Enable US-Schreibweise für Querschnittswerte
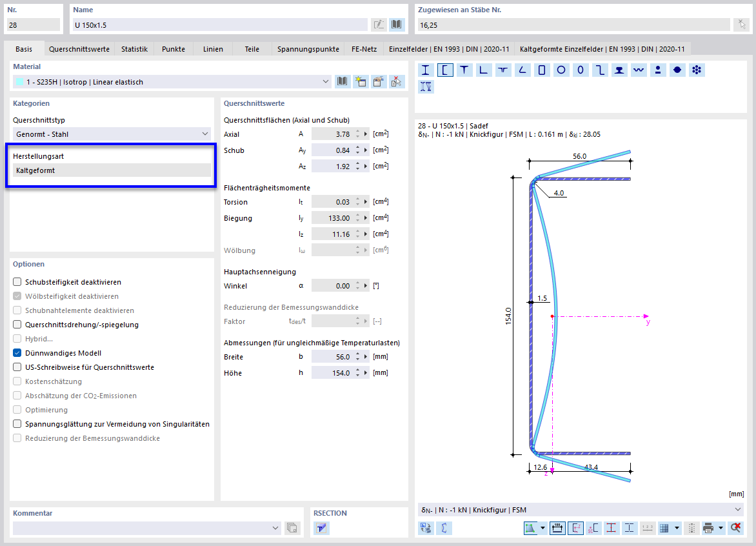 pos(17,367)
